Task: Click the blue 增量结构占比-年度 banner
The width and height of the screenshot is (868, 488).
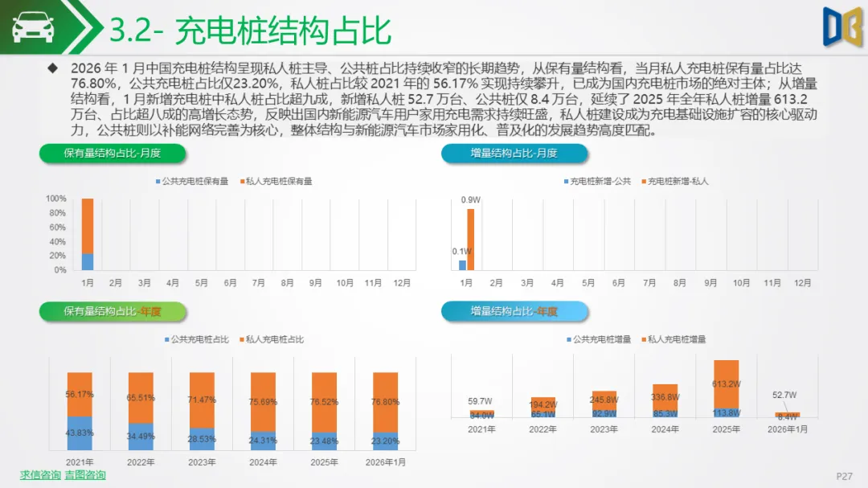Action: coord(515,310)
